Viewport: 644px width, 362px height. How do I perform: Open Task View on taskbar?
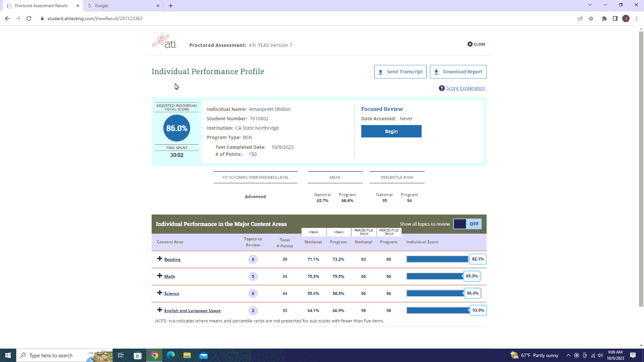tap(120, 355)
